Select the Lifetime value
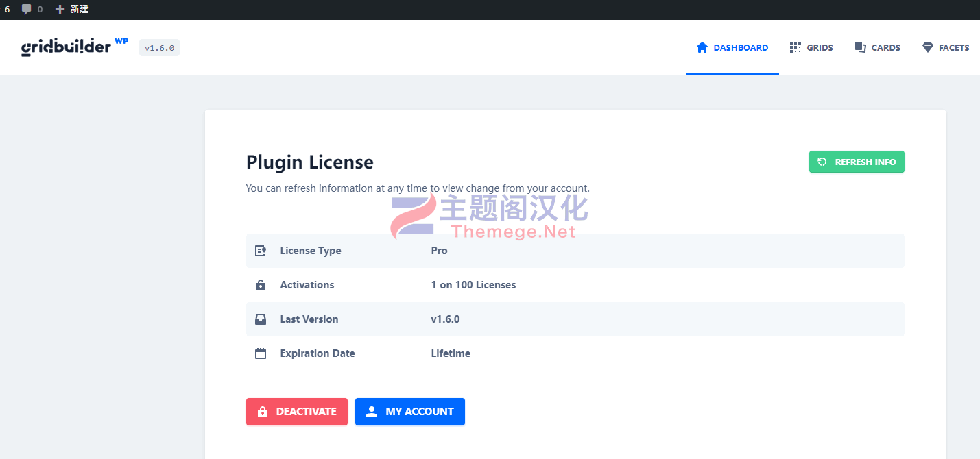 point(451,353)
